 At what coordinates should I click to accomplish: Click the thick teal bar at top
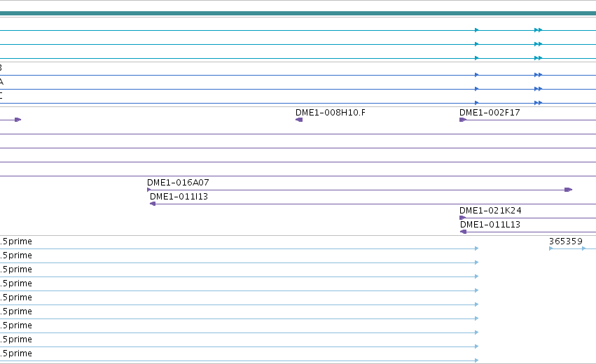[298, 13]
